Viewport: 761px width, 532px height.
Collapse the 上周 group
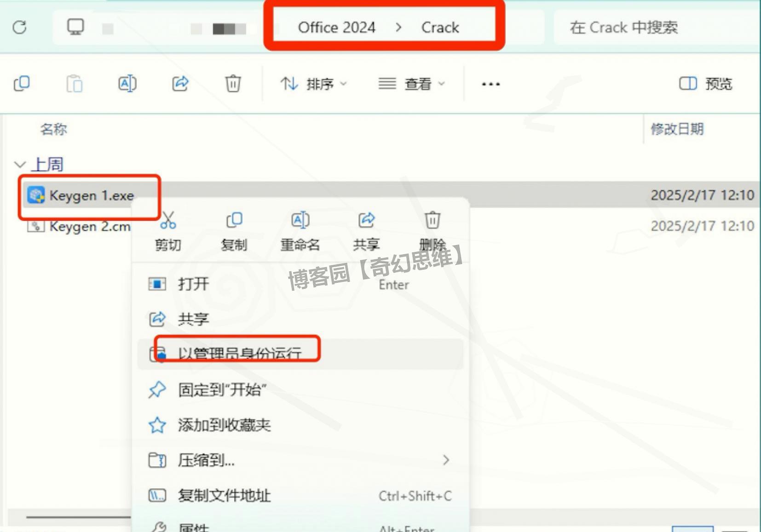point(20,164)
